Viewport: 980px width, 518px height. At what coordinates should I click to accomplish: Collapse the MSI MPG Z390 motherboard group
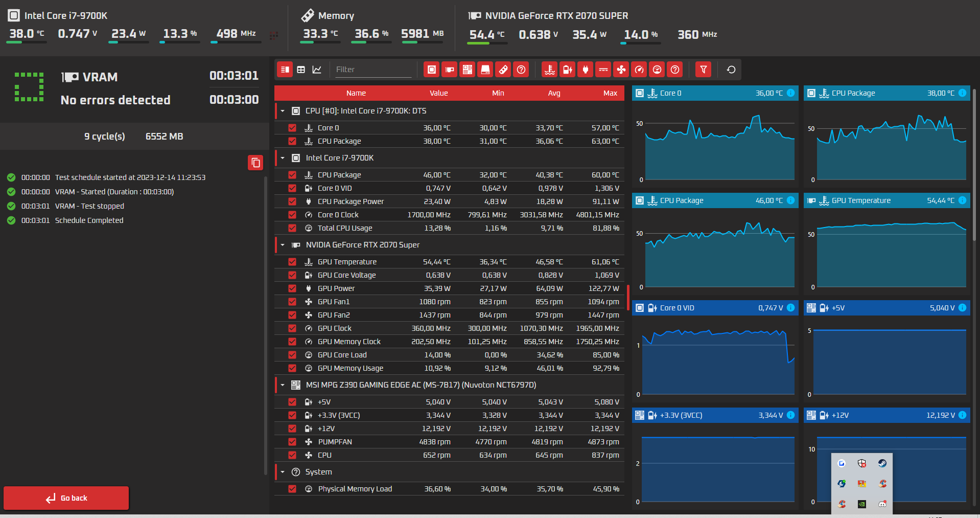coord(283,385)
